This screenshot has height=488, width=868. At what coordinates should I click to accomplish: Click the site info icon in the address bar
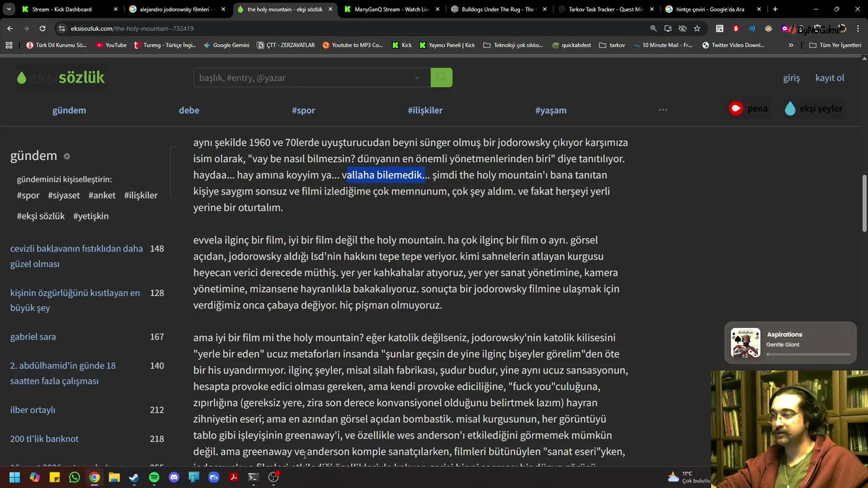pos(62,28)
